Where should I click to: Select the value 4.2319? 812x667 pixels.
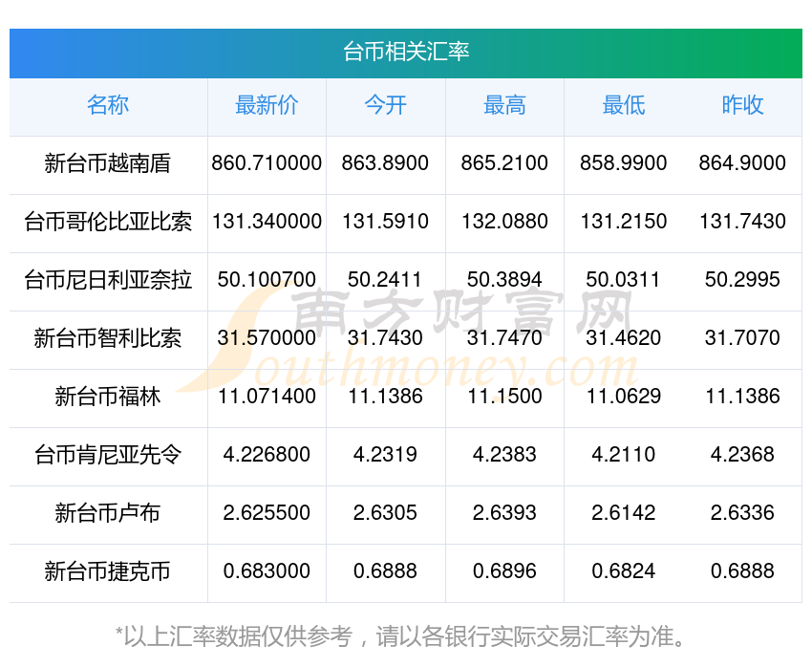click(x=385, y=455)
